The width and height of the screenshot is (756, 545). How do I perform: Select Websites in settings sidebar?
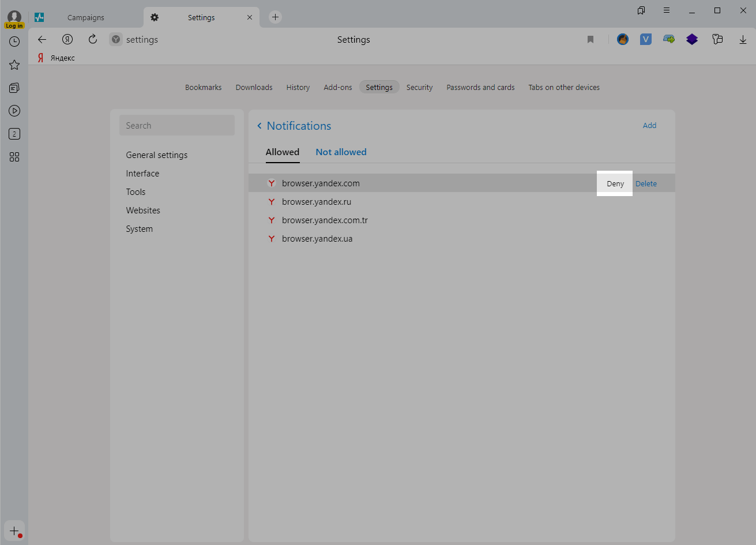[143, 211]
